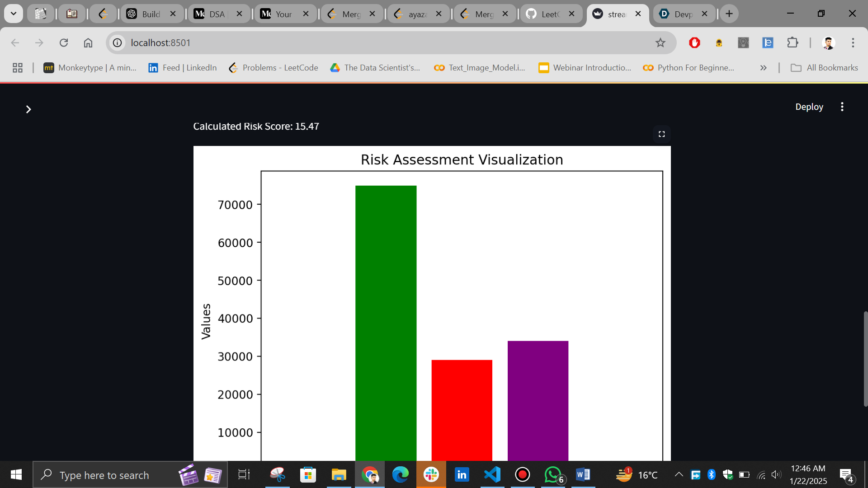The width and height of the screenshot is (868, 488).
Task: Open Chrome profile avatar
Action: point(828,43)
